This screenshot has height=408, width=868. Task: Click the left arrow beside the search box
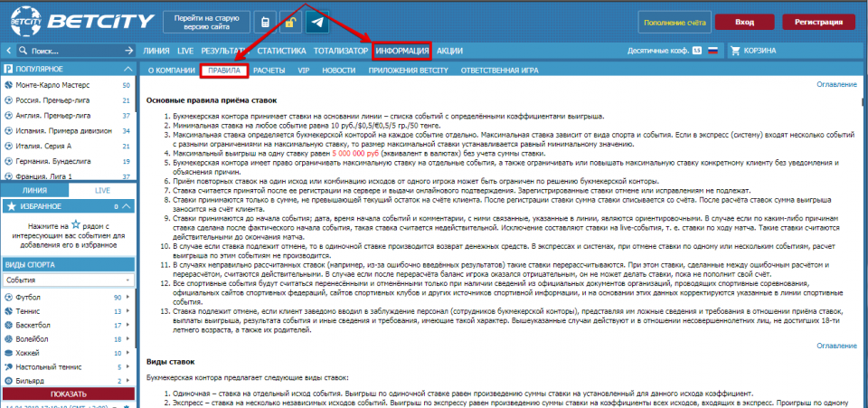9,52
